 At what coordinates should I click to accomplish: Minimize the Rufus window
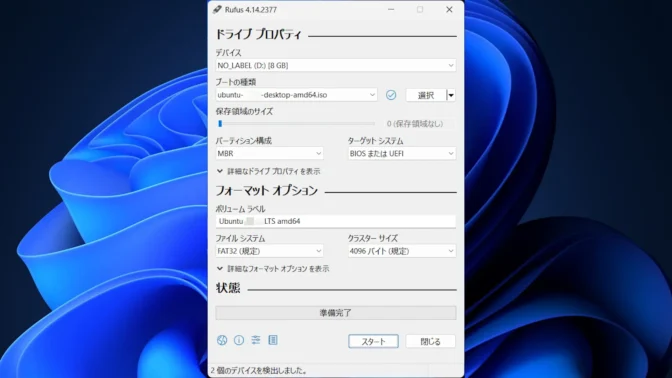391,9
